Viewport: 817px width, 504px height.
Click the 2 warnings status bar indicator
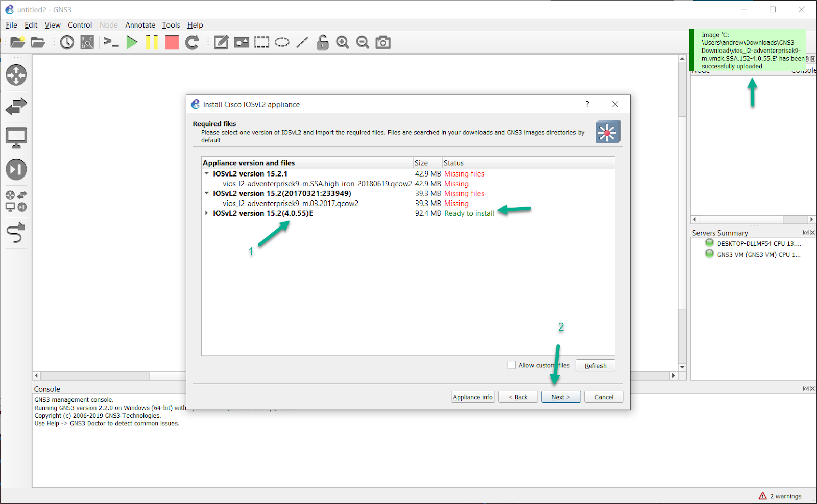[x=780, y=496]
